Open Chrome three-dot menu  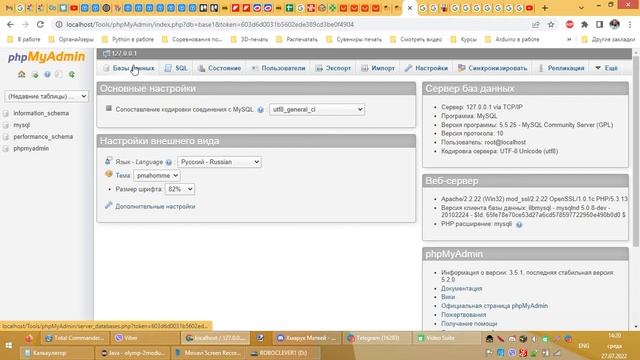(630, 24)
